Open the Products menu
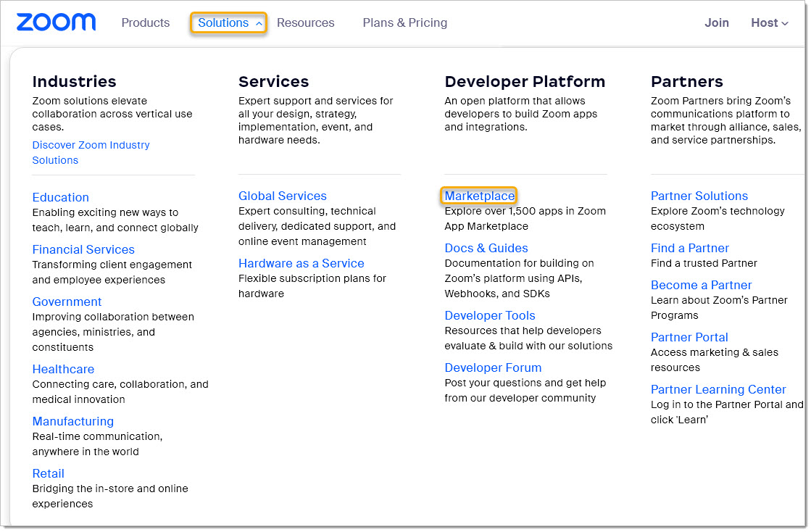Screen dimensions: 811x532 145,23
